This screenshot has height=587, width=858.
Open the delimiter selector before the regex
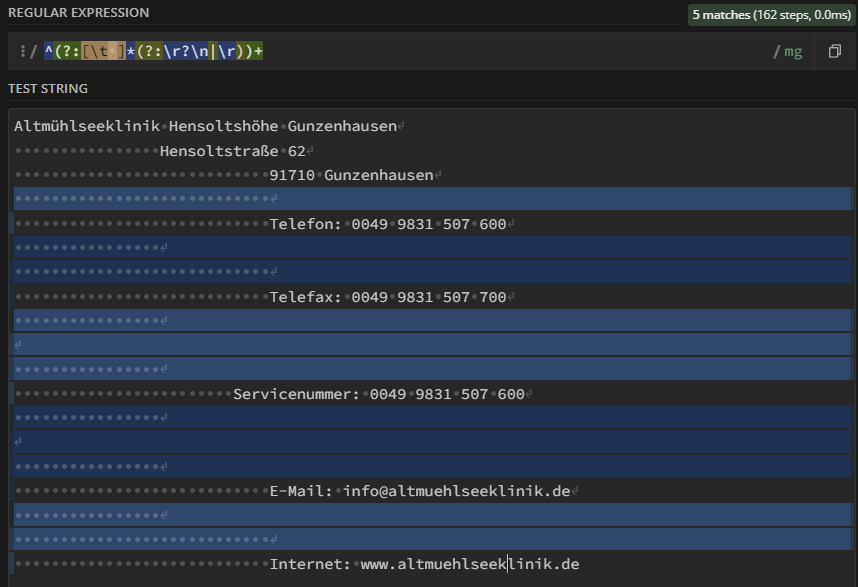click(x=22, y=51)
